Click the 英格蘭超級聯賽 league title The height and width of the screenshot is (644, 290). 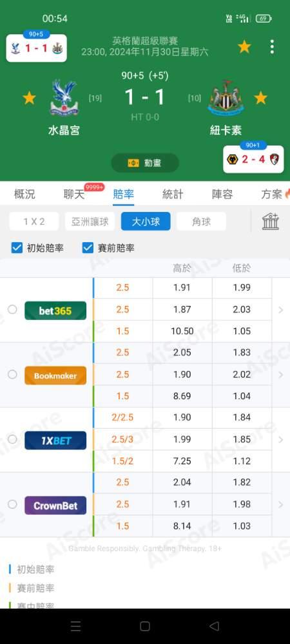(144, 41)
